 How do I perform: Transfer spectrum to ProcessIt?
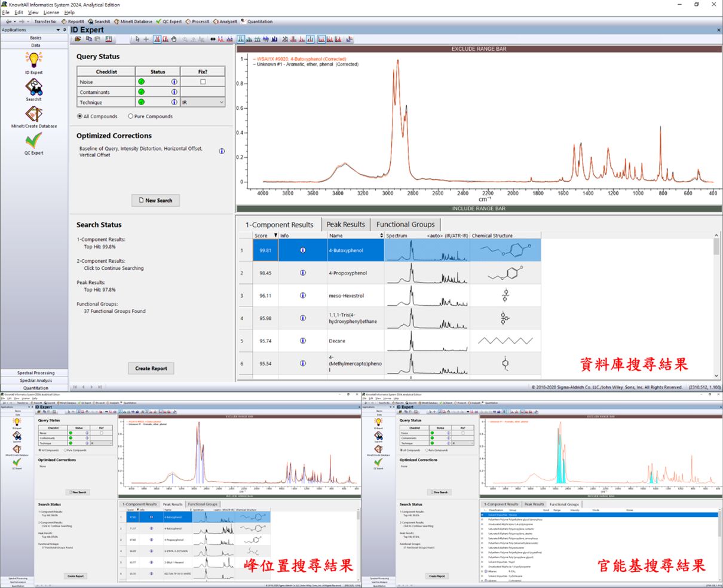pyautogui.click(x=198, y=22)
